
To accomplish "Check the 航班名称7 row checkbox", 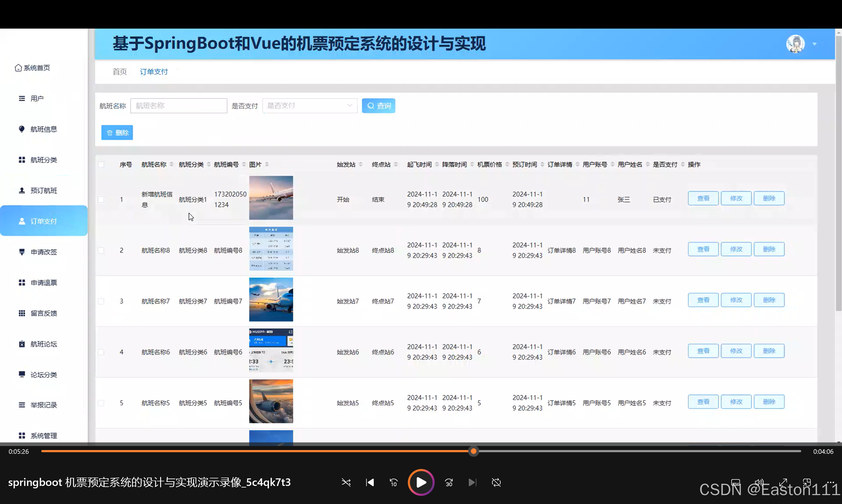I will pos(101,301).
